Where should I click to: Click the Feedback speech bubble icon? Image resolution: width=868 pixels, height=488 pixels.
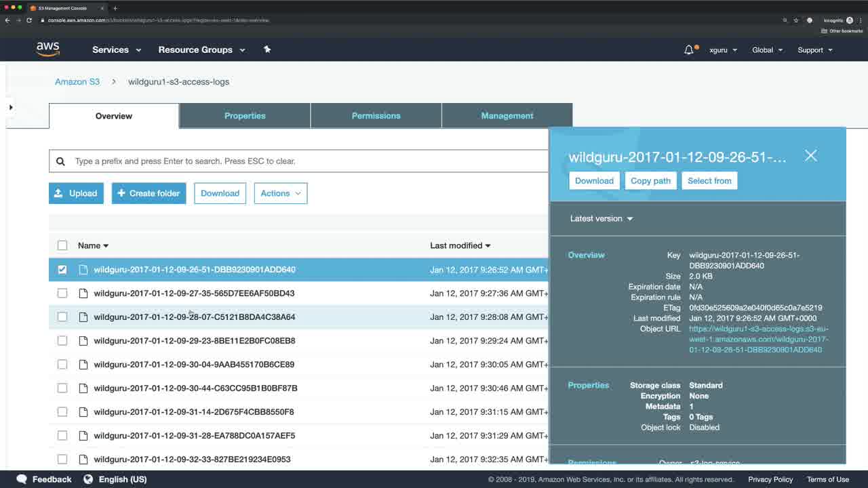[22, 479]
